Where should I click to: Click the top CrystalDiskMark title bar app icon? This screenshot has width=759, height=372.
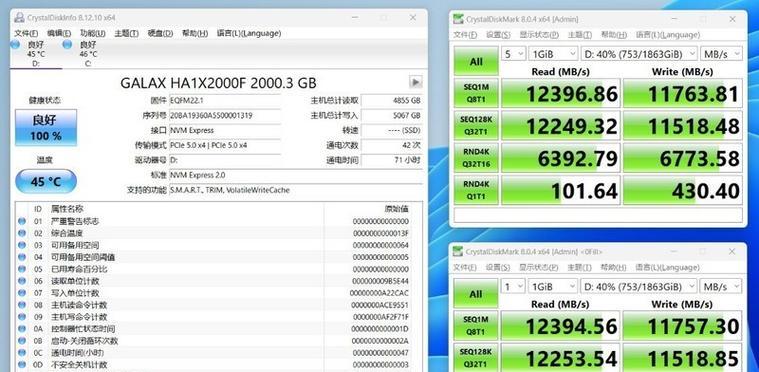(x=458, y=19)
